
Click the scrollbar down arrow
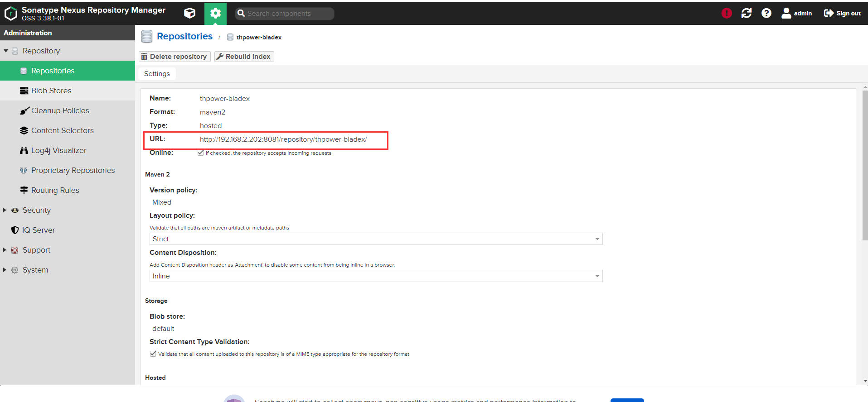click(x=865, y=381)
